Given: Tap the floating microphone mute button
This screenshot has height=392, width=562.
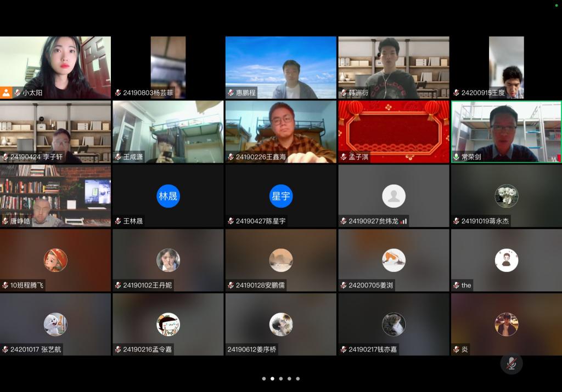Looking at the screenshot, I should tap(512, 363).
